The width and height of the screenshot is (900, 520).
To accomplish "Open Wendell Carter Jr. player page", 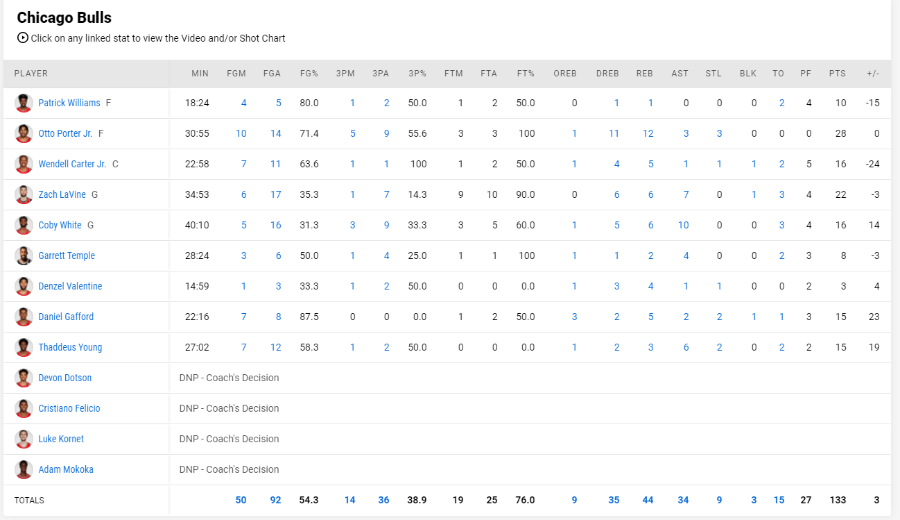I will [72, 164].
